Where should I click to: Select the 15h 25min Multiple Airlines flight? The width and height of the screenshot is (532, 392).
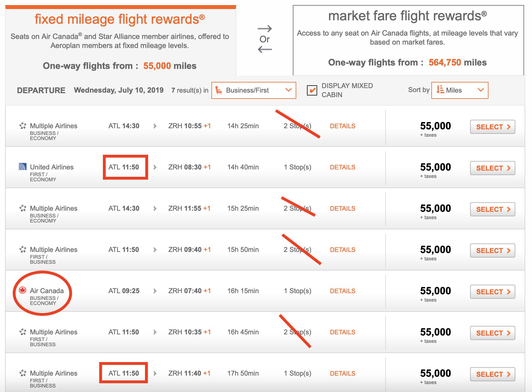492,209
